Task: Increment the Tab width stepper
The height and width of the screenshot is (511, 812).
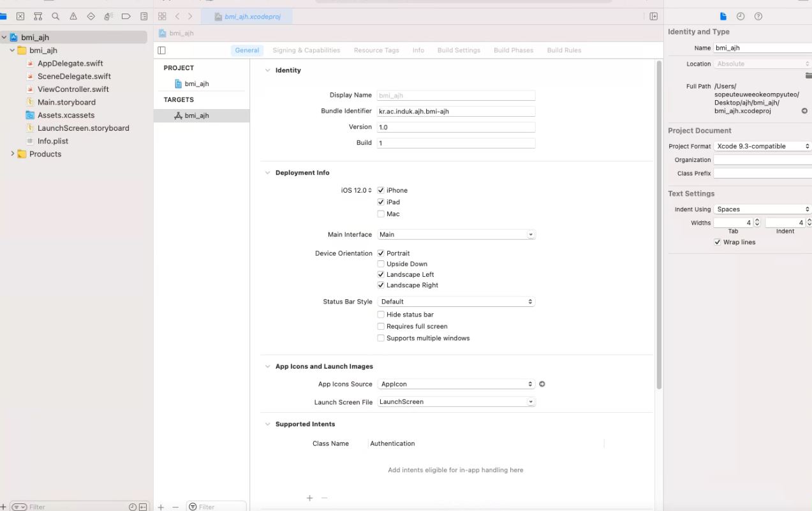Action: pos(757,221)
